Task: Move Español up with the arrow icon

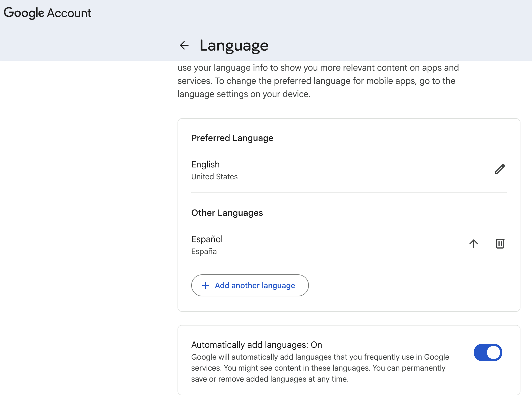Action: pyautogui.click(x=473, y=244)
